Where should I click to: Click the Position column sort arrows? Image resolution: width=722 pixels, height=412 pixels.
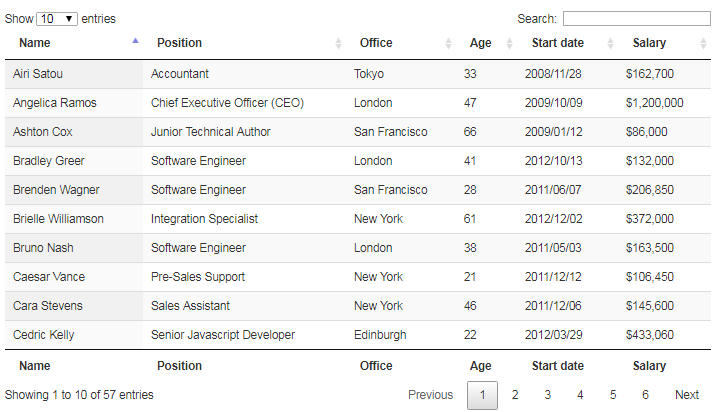point(338,43)
